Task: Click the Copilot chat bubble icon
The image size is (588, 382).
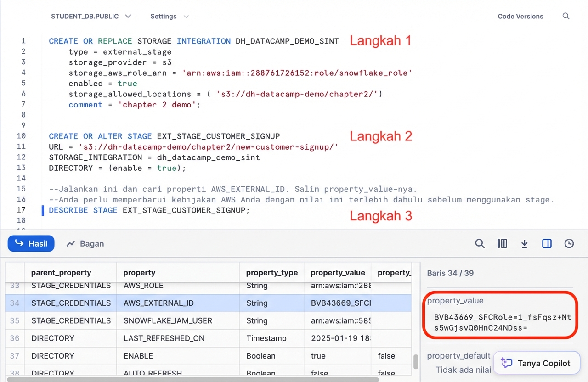Action: (x=506, y=363)
